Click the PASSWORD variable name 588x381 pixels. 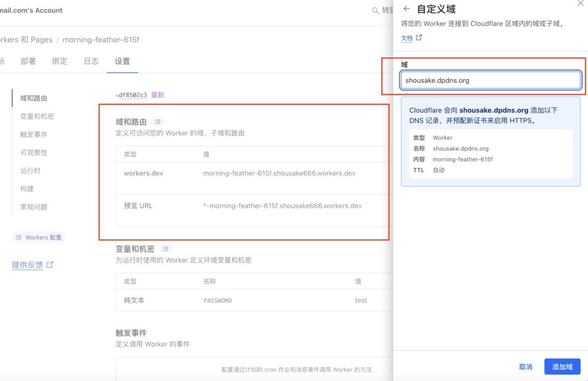click(x=218, y=301)
